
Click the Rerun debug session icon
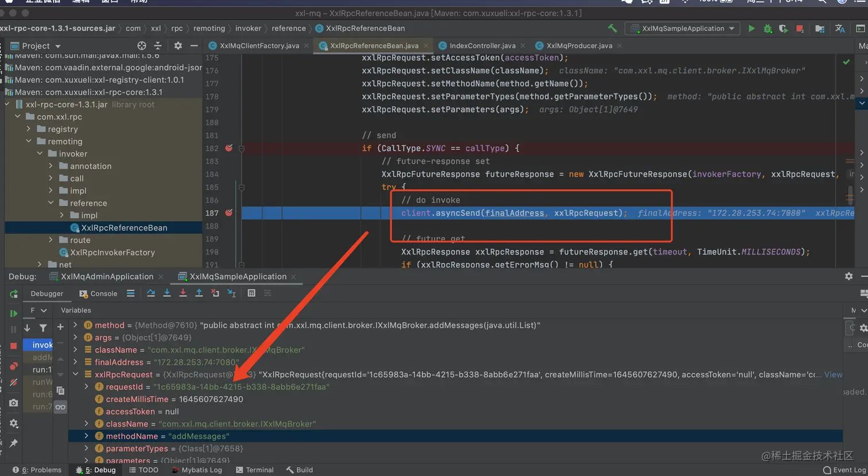click(14, 294)
